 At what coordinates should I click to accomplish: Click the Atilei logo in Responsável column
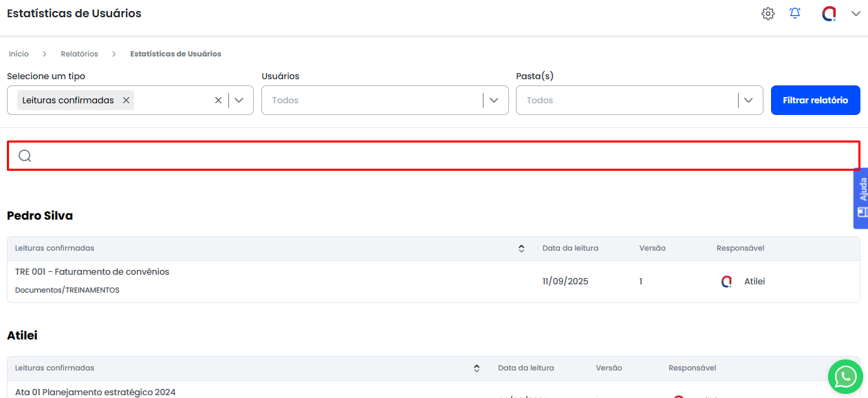click(x=726, y=282)
